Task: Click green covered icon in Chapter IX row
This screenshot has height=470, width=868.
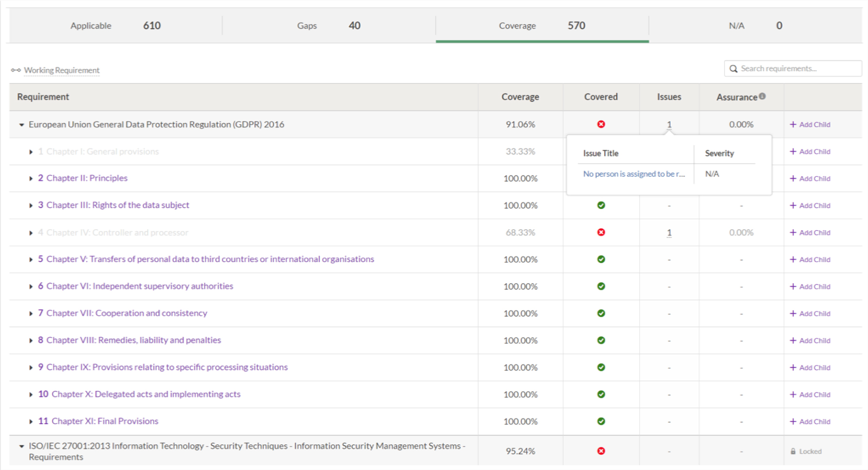Action: coord(601,367)
